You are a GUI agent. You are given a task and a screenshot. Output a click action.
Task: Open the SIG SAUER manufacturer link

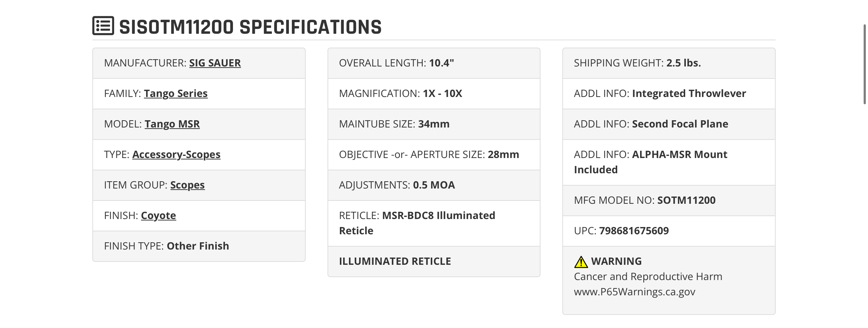coord(215,63)
